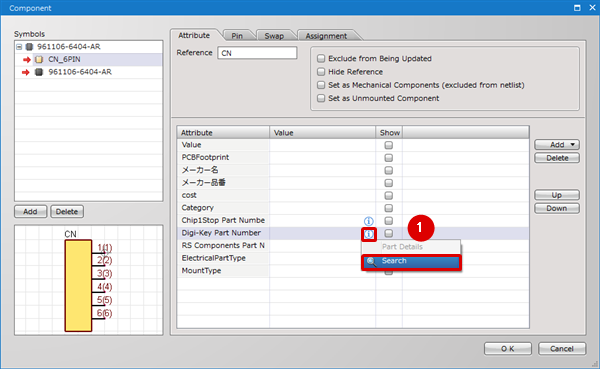Click the attribute Delete button
This screenshot has width=600, height=369.
(x=557, y=158)
